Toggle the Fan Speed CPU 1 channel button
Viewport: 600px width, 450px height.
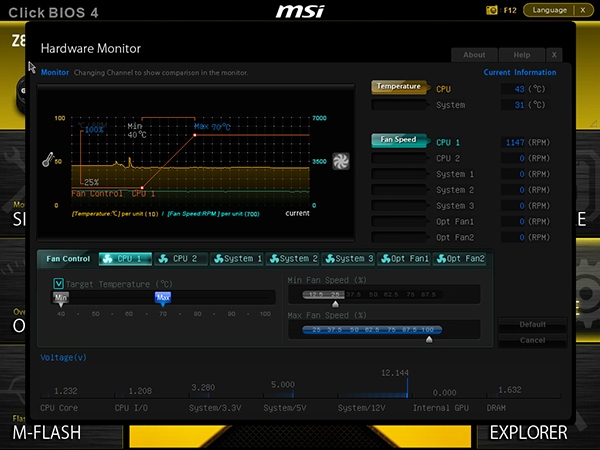pyautogui.click(x=399, y=140)
